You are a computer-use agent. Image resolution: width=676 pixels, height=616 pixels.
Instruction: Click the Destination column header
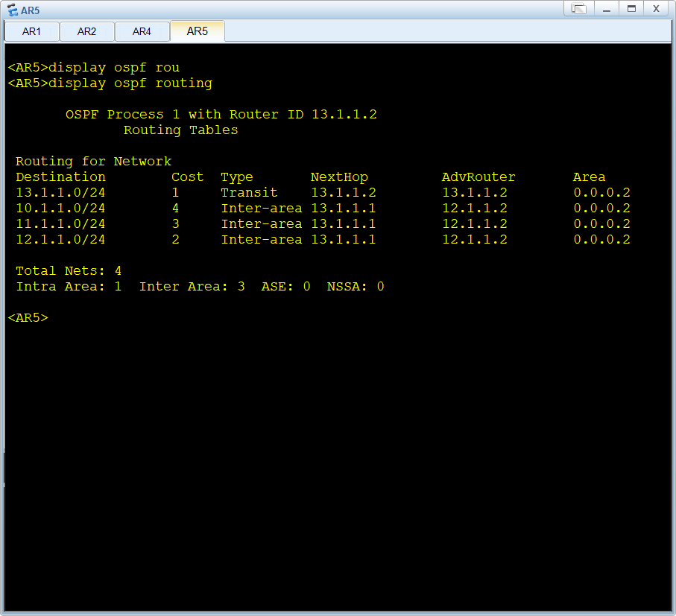(x=61, y=177)
